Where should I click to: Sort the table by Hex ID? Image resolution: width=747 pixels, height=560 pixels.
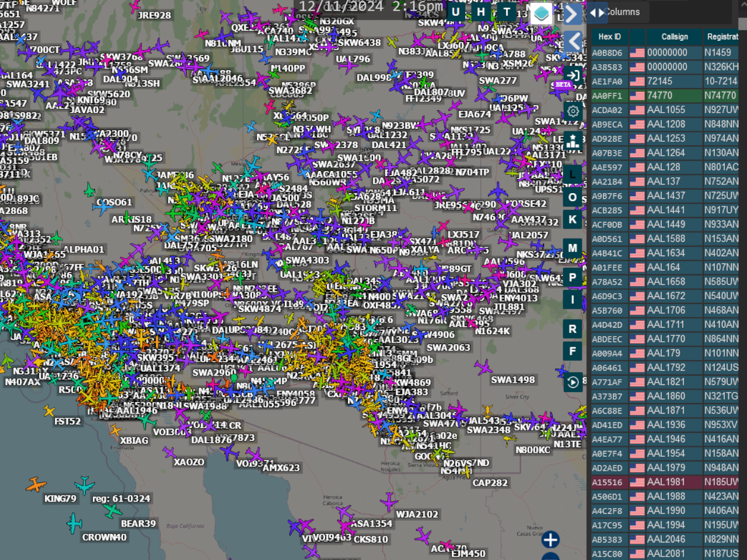[609, 37]
